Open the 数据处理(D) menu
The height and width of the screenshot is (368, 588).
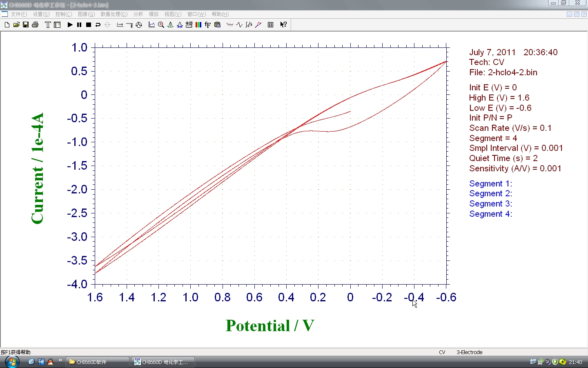pyautogui.click(x=114, y=14)
